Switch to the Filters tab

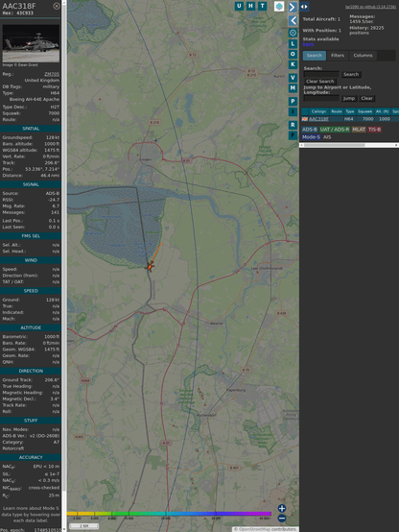(338, 56)
